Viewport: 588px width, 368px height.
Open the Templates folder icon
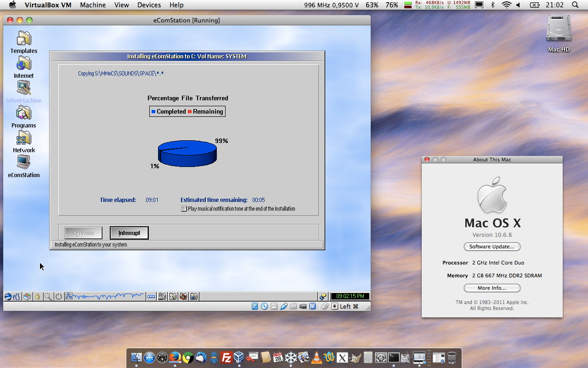[24, 39]
